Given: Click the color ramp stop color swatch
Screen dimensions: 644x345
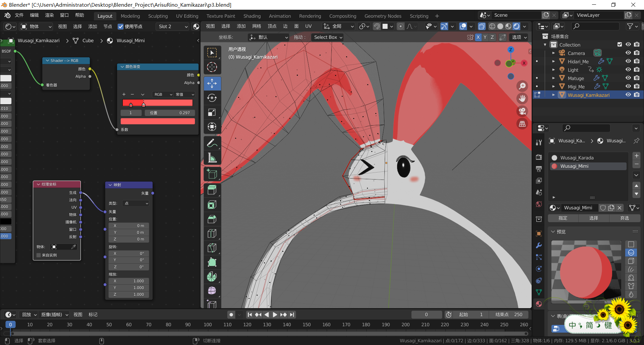Looking at the screenshot, I should (x=158, y=121).
